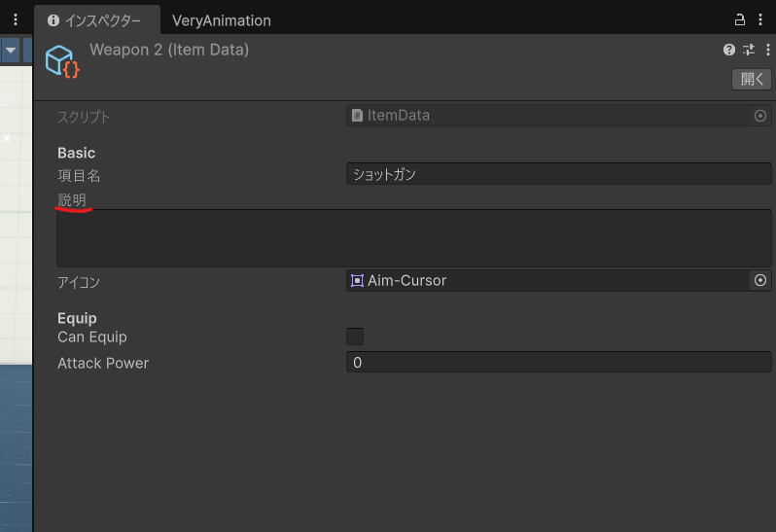Viewport: 776px width, 532px height.
Task: Click the Aim-Cursor sprite icon
Action: (357, 281)
